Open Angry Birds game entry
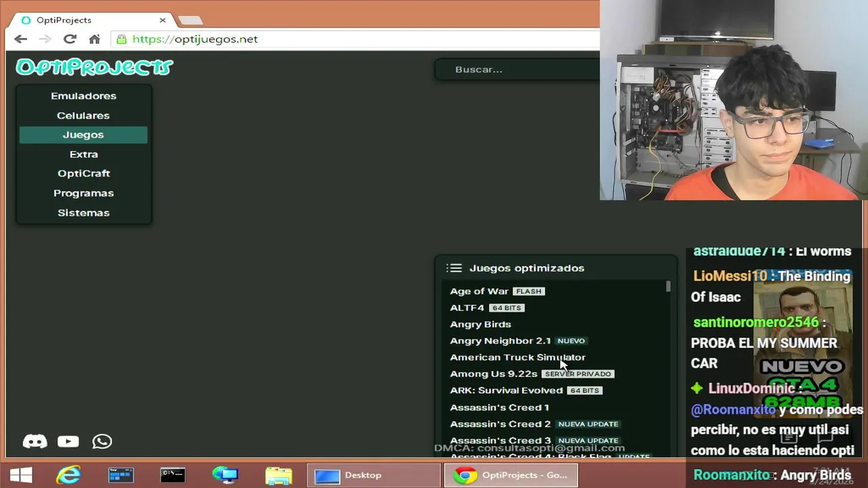 [x=480, y=325]
